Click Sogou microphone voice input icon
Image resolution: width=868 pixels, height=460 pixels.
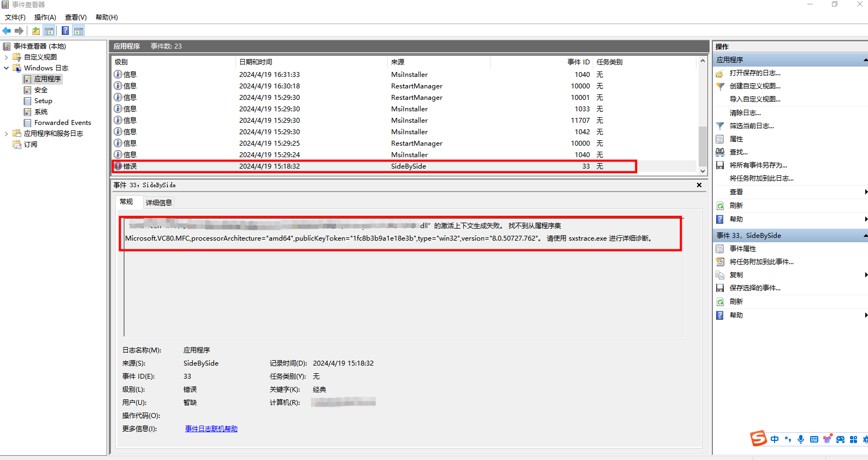(x=801, y=439)
